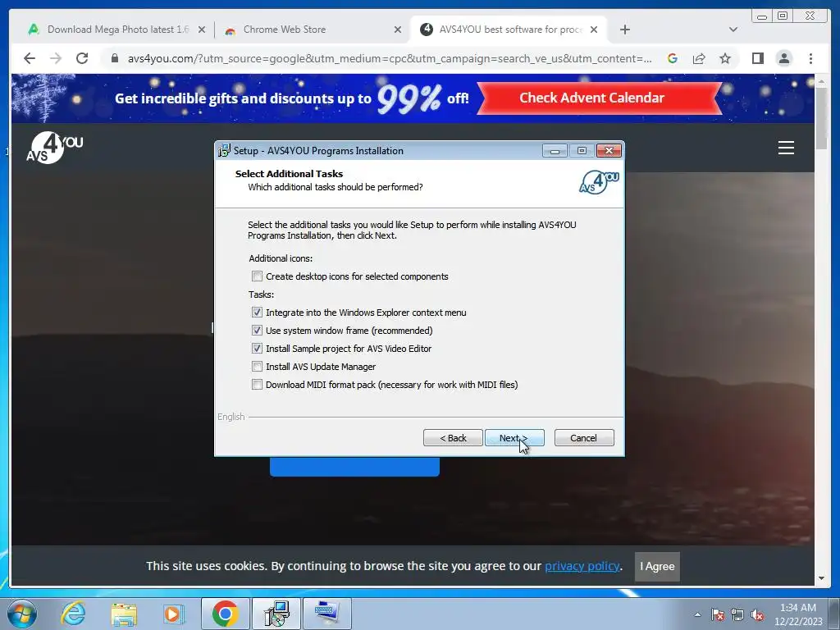Close the Download Mega Photo tab

coord(202,30)
